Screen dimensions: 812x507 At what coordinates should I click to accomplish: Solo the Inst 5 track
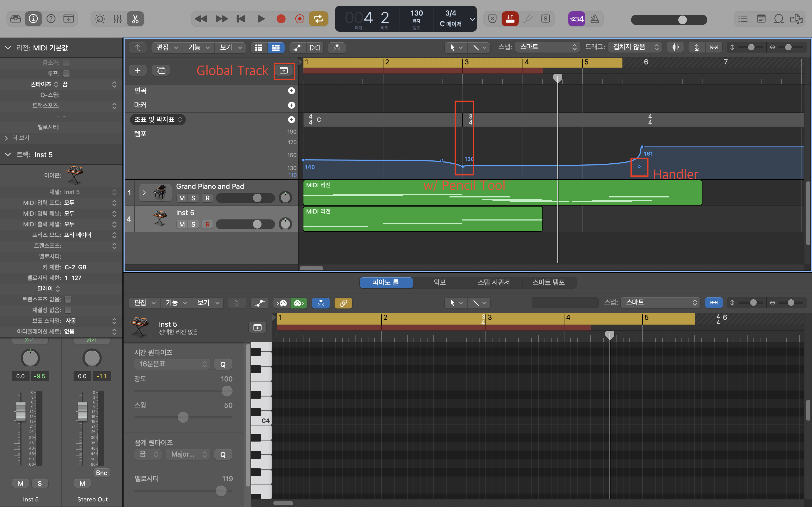tap(193, 224)
